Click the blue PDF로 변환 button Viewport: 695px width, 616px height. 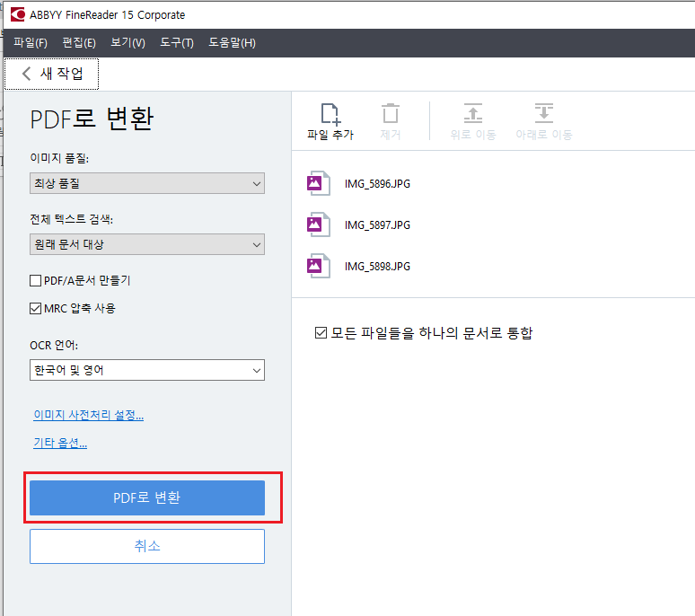pyautogui.click(x=147, y=497)
